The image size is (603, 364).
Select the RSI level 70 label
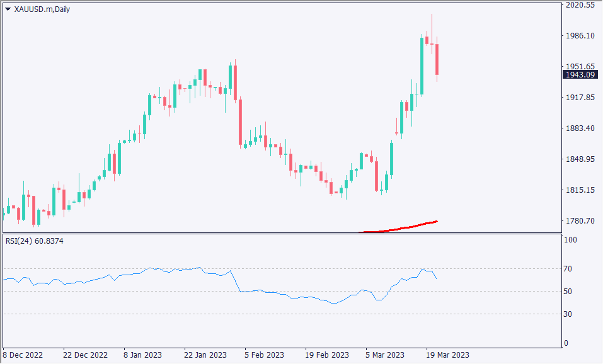click(568, 269)
